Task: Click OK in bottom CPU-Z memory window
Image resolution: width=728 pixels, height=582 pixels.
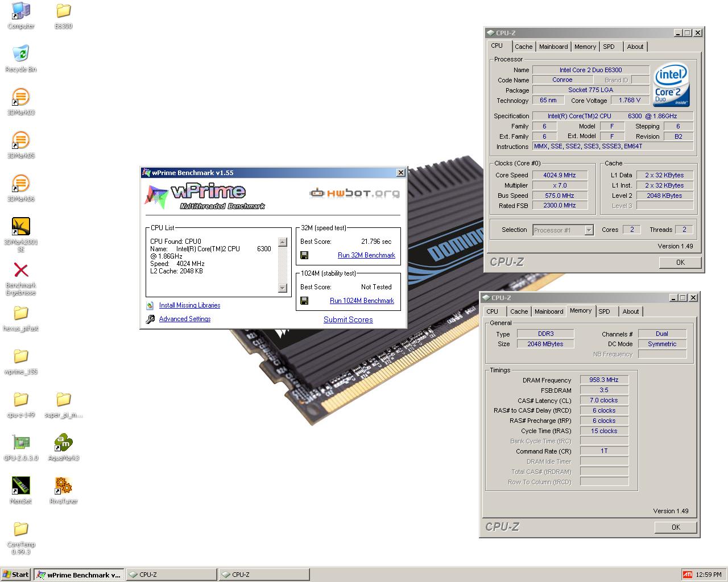Action: click(676, 527)
